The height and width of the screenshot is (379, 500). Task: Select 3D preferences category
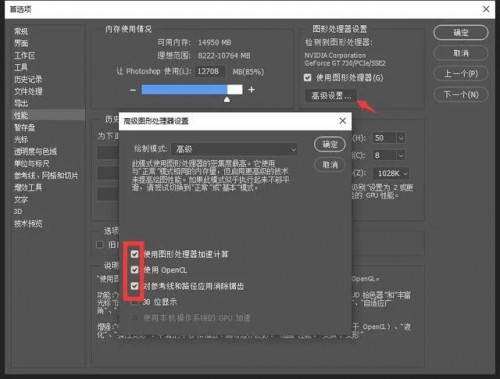[x=18, y=211]
